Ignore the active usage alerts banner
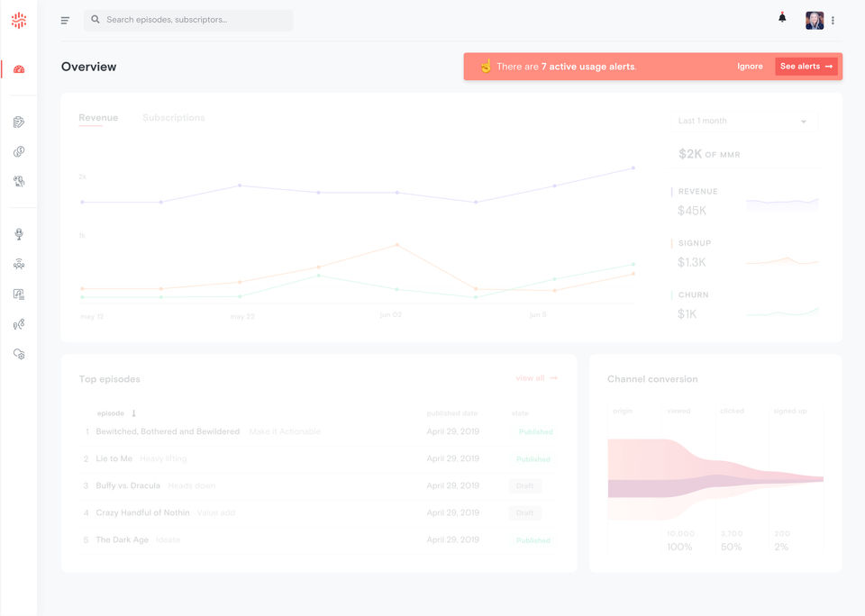Screen dimensions: 865x616 click(750, 66)
